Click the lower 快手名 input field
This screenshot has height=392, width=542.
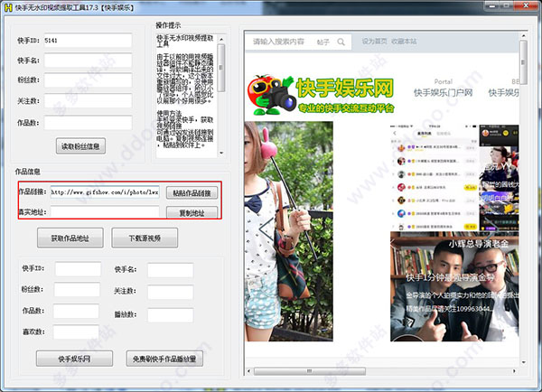(171, 270)
